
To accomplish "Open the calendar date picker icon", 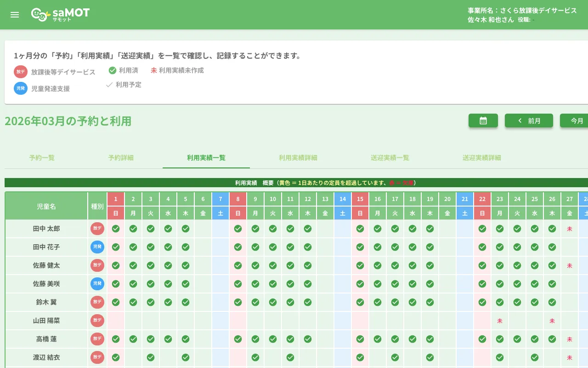I will pos(483,121).
